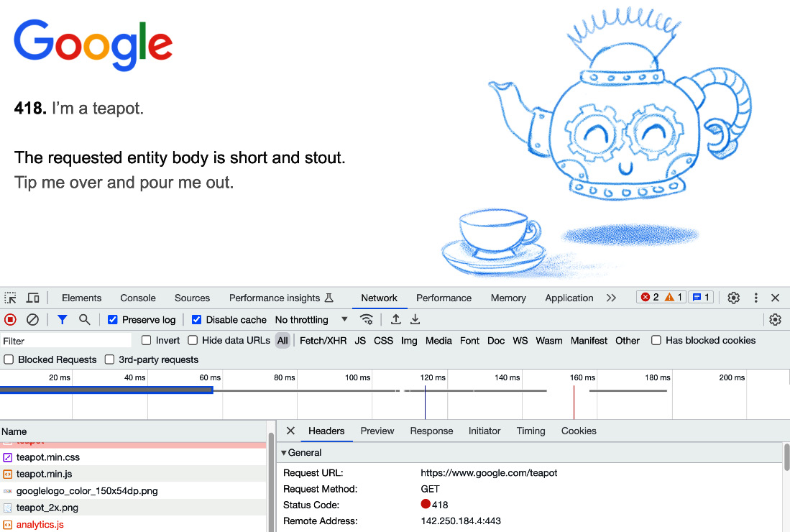This screenshot has height=532, width=790.
Task: Filter requests by Fetch/XHR type
Action: 323,341
